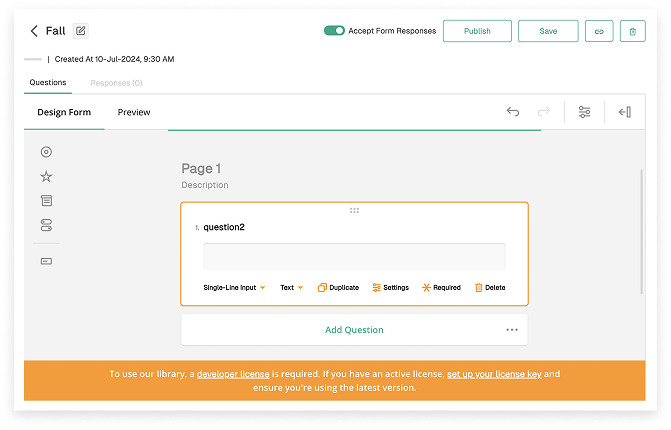Click the undo arrow icon

click(513, 112)
